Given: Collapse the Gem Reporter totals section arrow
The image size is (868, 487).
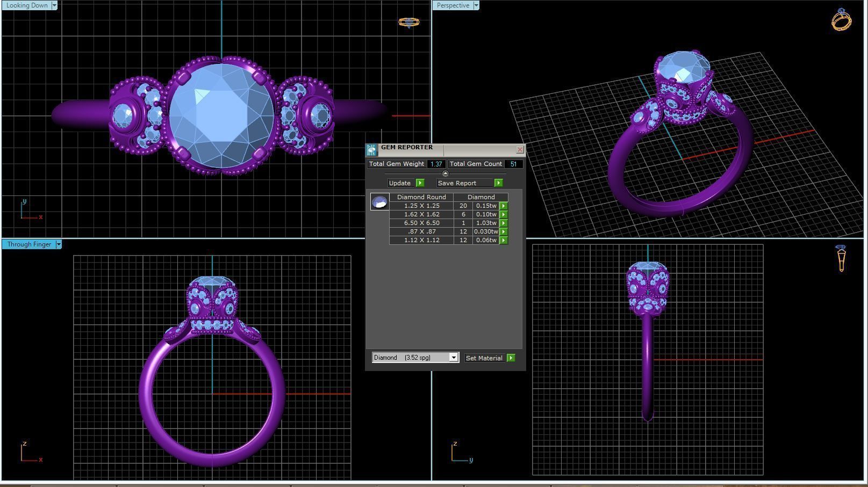Looking at the screenshot, I should click(x=445, y=173).
